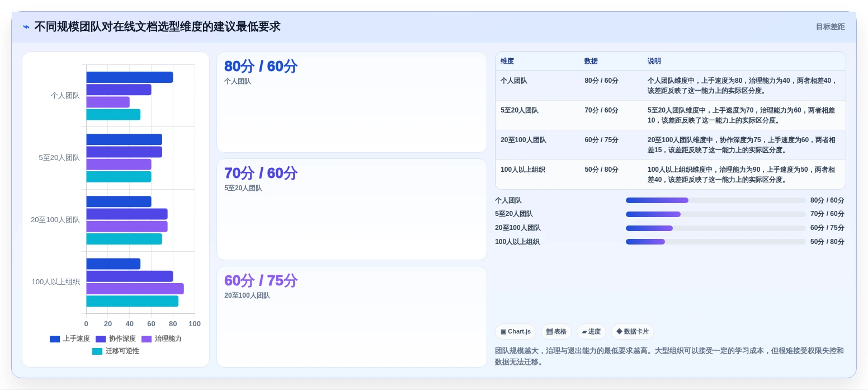Screen dimensions: 868x390
Task: Click the 80分 / 60分 progress value label
Action: point(827,200)
